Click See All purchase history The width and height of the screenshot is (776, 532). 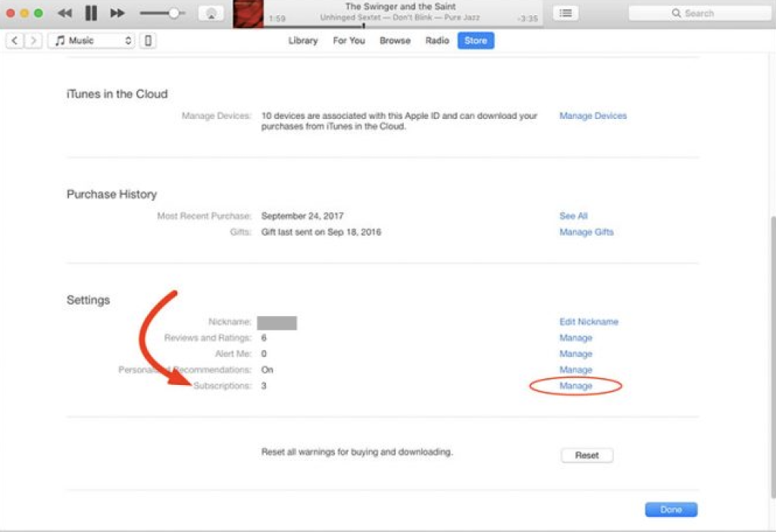[x=573, y=216]
